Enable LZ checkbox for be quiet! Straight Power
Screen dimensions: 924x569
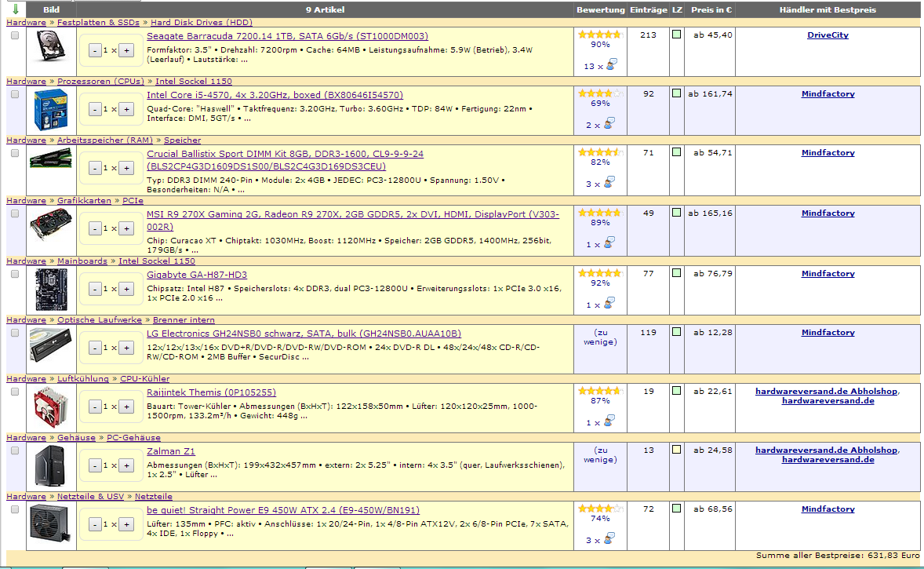676,509
